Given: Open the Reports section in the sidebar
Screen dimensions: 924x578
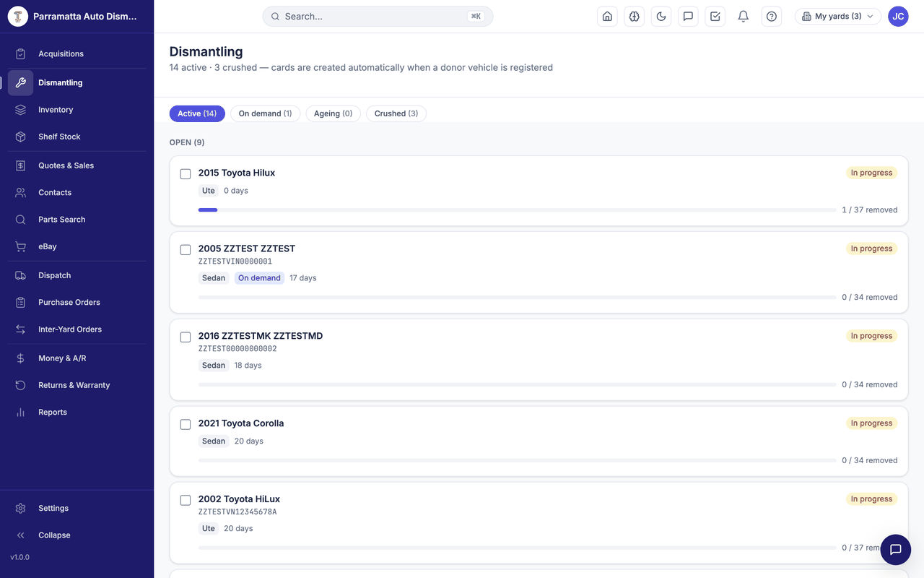Looking at the screenshot, I should [x=77, y=412].
